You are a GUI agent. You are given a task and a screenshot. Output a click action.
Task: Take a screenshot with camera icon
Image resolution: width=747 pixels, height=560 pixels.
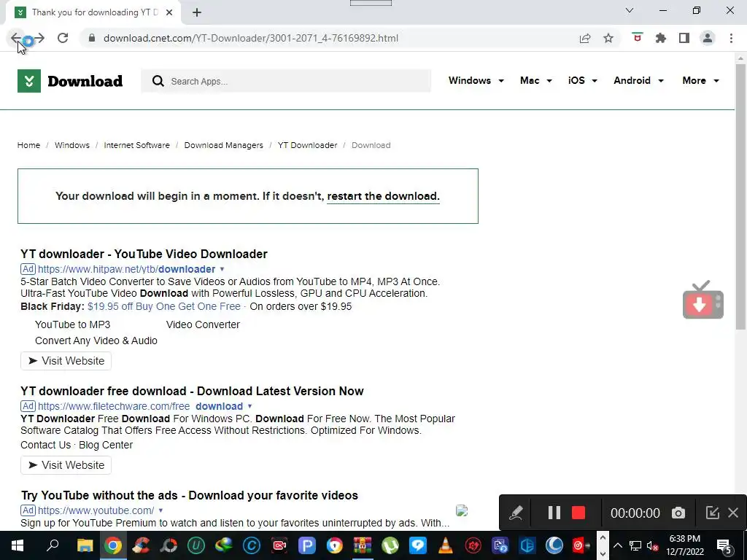[678, 513]
